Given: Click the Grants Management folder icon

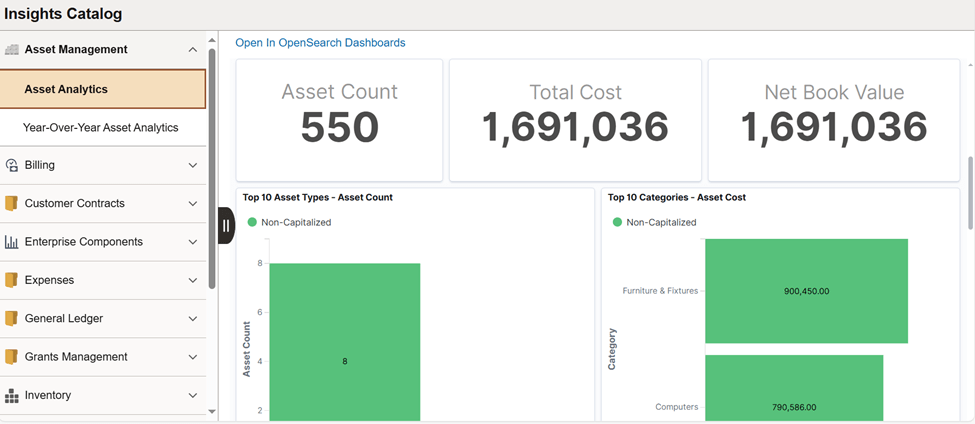Looking at the screenshot, I should [11, 357].
